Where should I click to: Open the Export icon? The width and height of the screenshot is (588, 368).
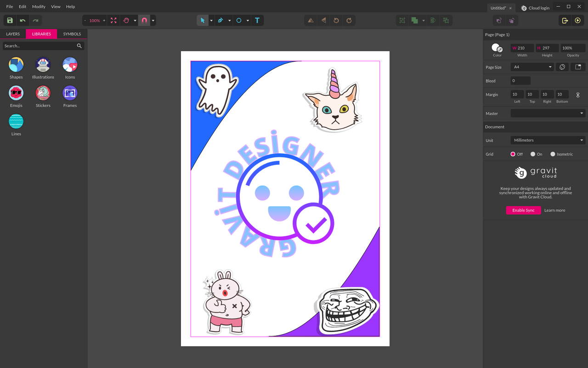(x=565, y=21)
